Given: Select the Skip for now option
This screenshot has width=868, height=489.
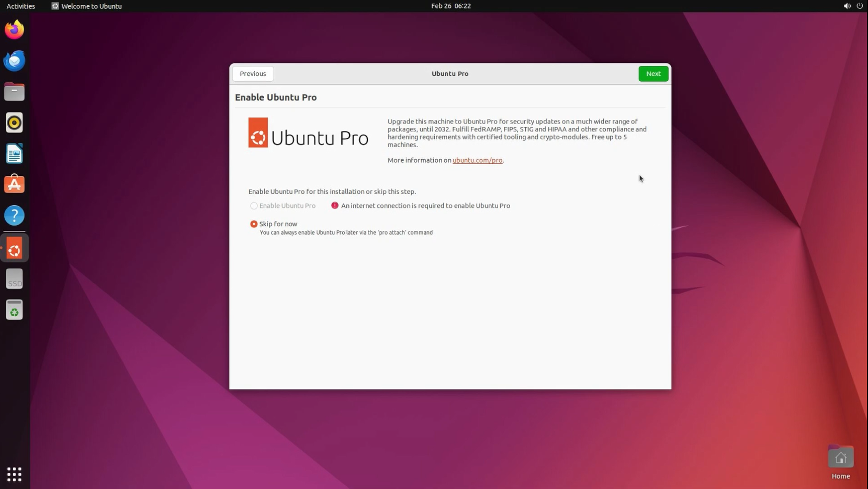Looking at the screenshot, I should coord(254,224).
